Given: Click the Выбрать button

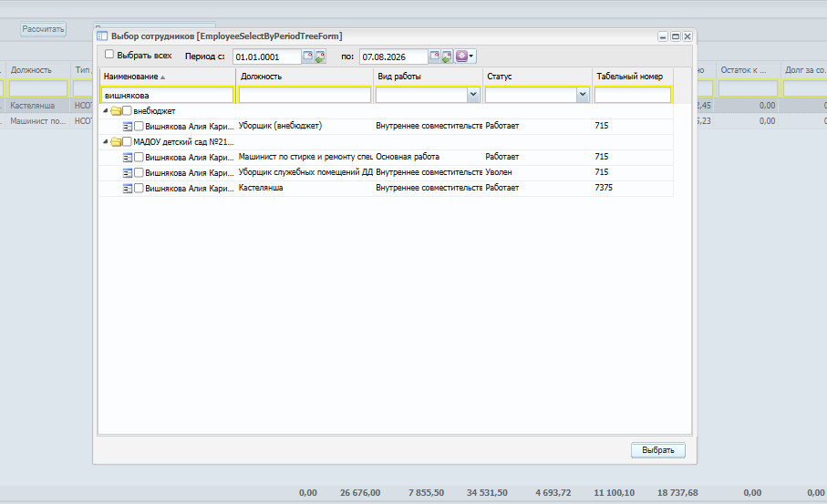Looking at the screenshot, I should coord(657,450).
